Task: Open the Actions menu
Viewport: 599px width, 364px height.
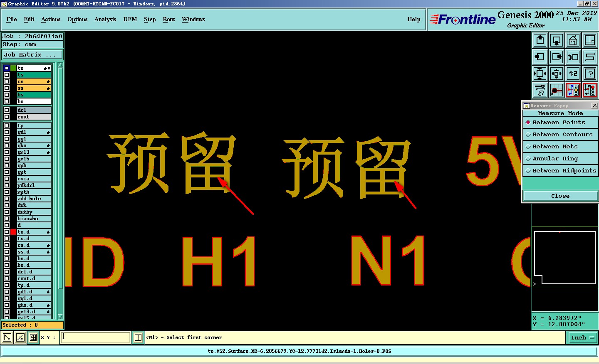Action: coord(51,19)
